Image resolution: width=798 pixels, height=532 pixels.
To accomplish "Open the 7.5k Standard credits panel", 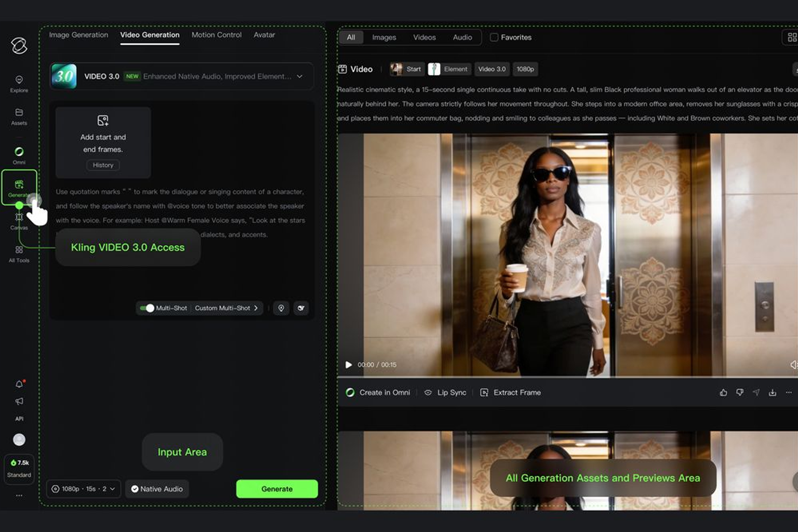I will [19, 469].
